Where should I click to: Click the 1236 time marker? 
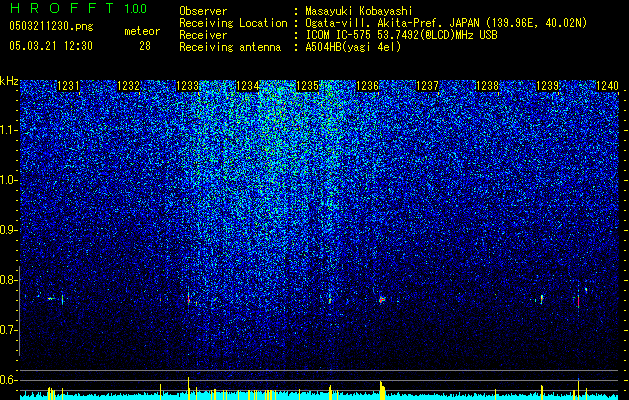tap(367, 86)
